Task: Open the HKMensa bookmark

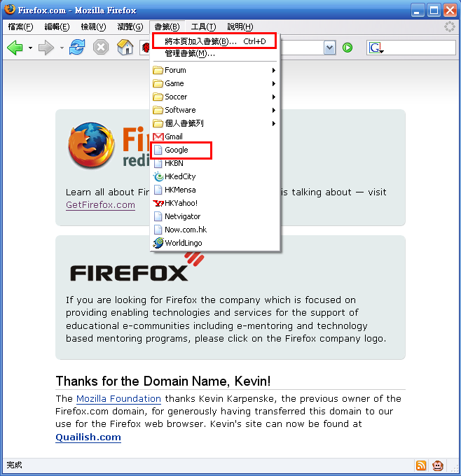Action: click(x=215, y=190)
